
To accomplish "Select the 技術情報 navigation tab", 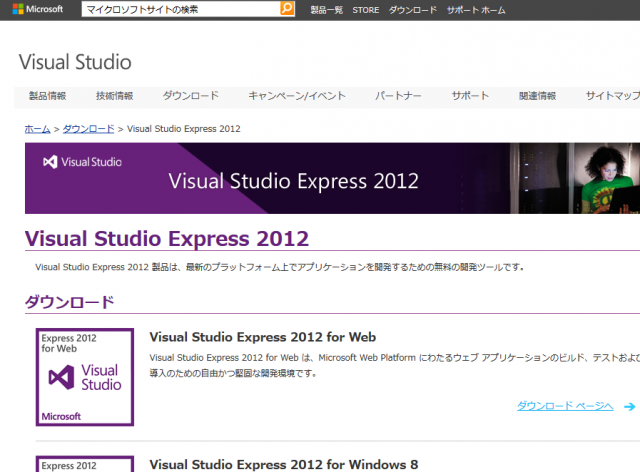I will coord(115,96).
